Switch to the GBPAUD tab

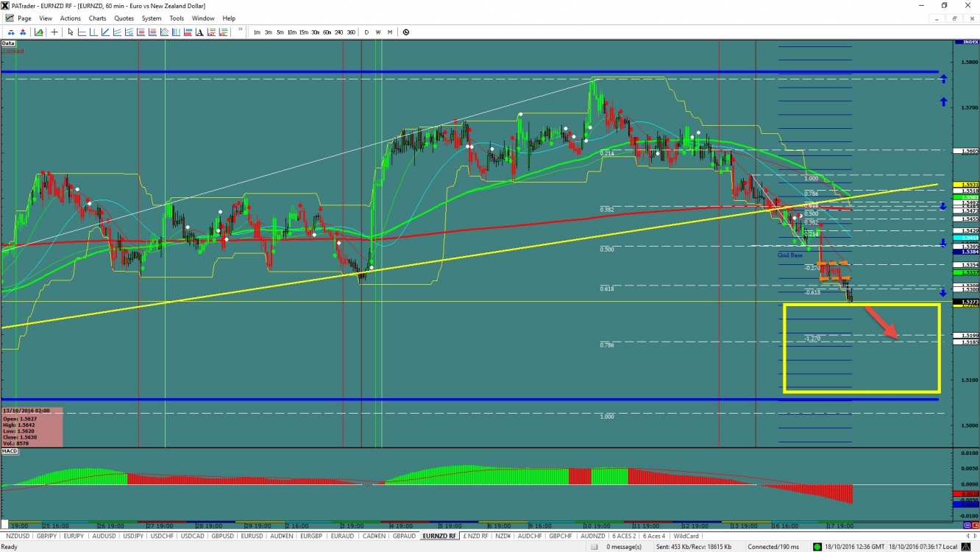click(x=404, y=536)
